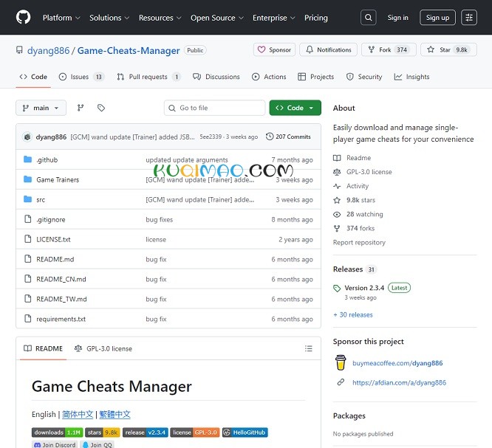Click the GitHub logo icon
The height and width of the screenshot is (448, 492).
(23, 17)
